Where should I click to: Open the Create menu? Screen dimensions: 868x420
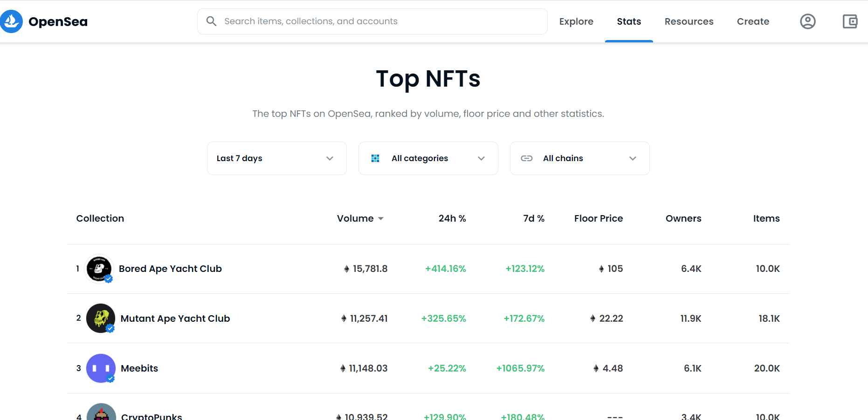753,21
